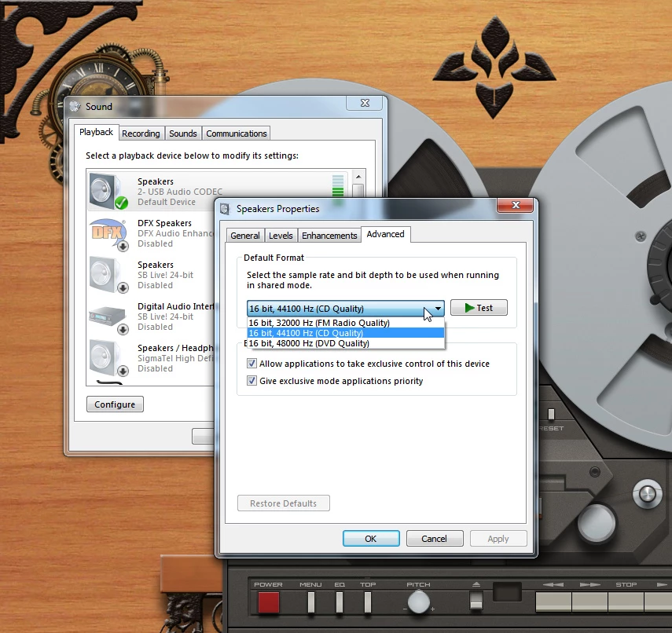The image size is (672, 633).
Task: Click Cancel in Speakers Properties
Action: (434, 539)
